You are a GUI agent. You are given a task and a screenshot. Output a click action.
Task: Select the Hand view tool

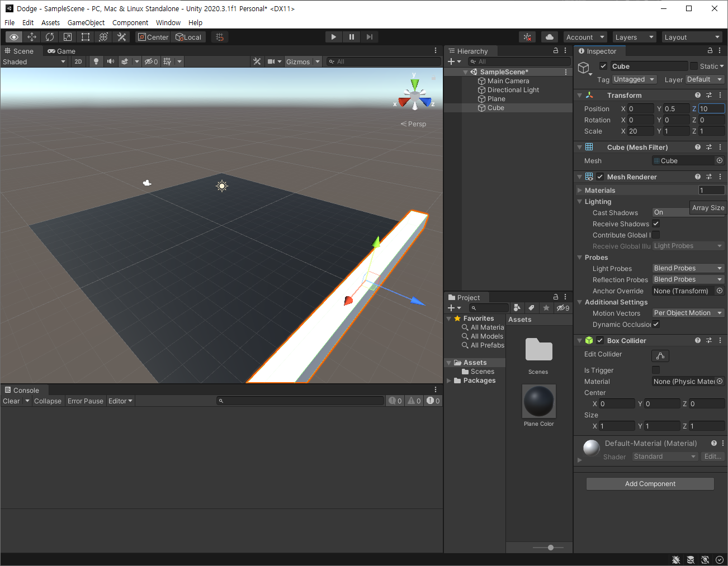click(14, 37)
